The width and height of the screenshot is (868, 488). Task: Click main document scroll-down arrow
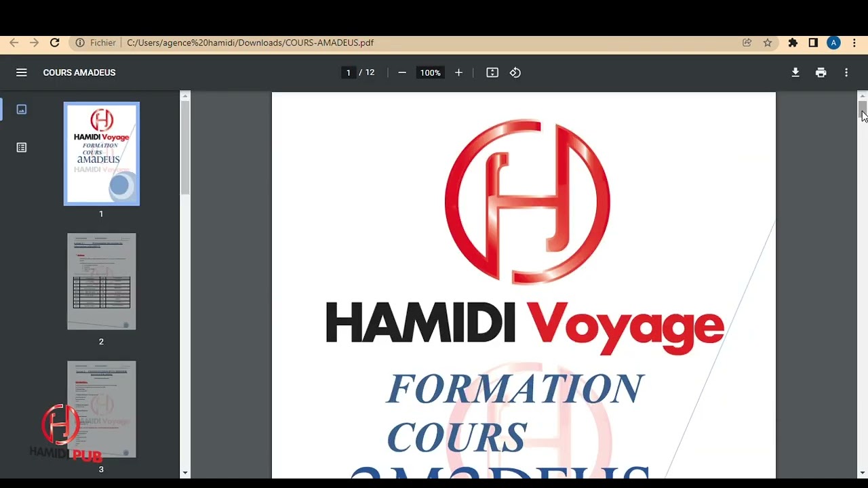point(863,473)
